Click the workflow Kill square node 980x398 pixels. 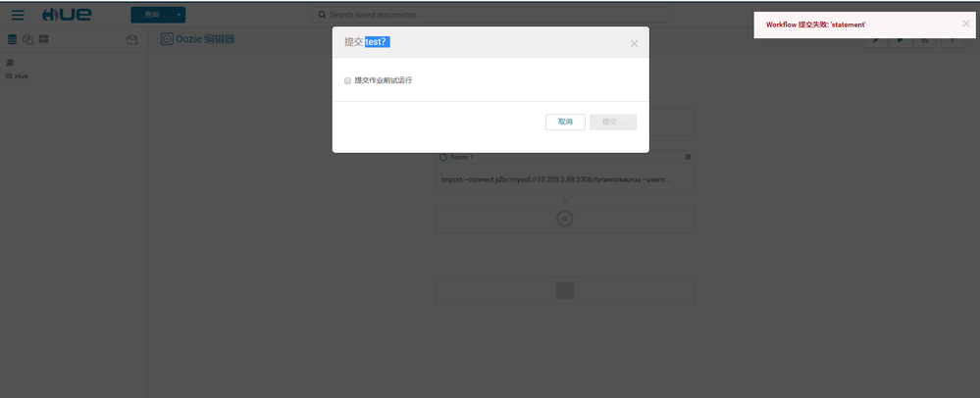coord(564,290)
